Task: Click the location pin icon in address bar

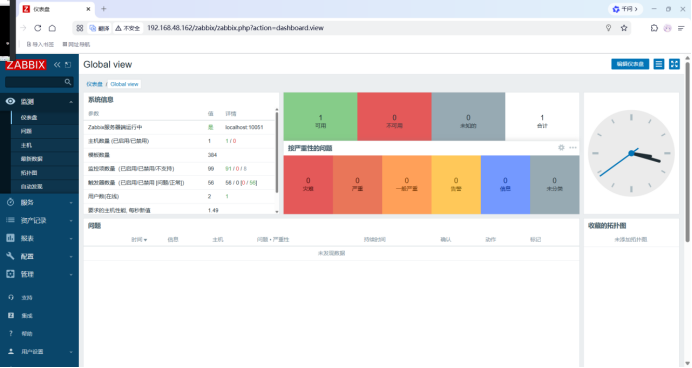Action: pyautogui.click(x=609, y=28)
